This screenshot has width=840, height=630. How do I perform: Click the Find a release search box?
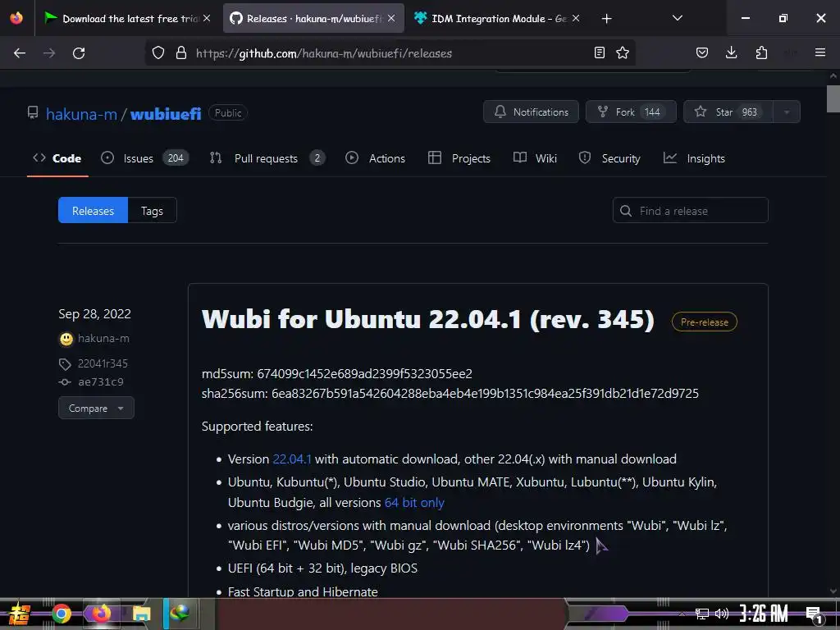[690, 211]
